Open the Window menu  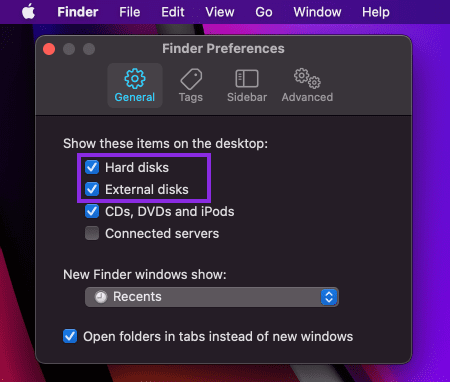pos(317,12)
